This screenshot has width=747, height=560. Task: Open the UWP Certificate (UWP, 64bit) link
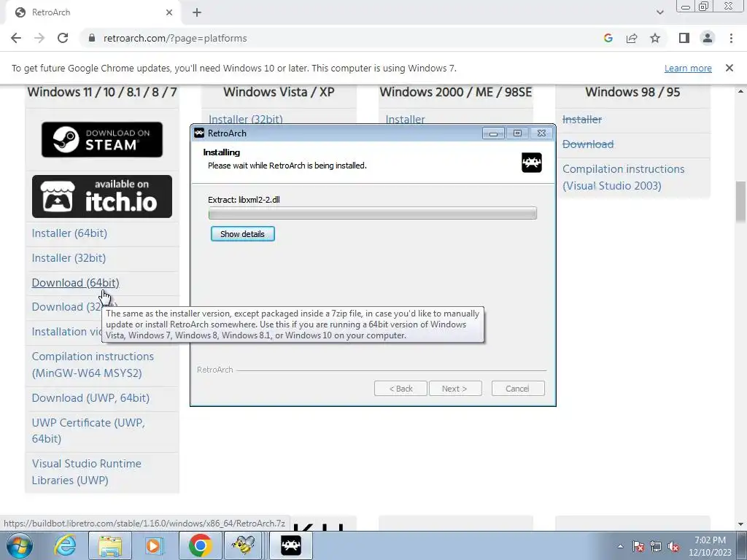(x=88, y=430)
